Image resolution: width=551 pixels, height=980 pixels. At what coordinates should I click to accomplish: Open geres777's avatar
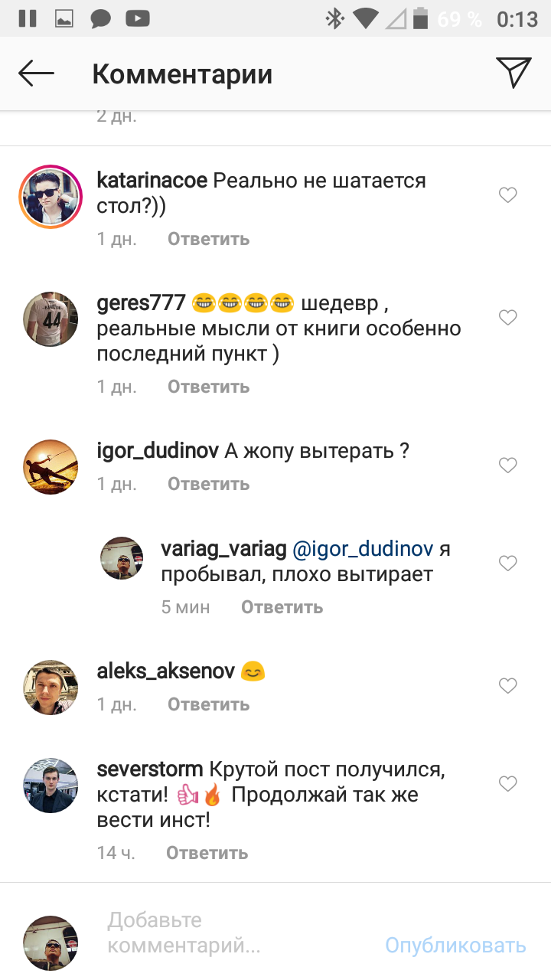[x=51, y=318]
